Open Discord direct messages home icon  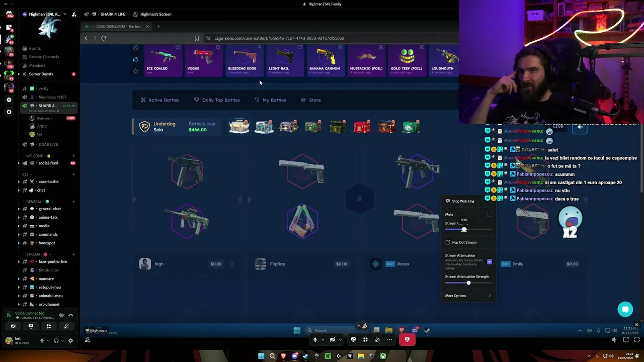(x=9, y=14)
